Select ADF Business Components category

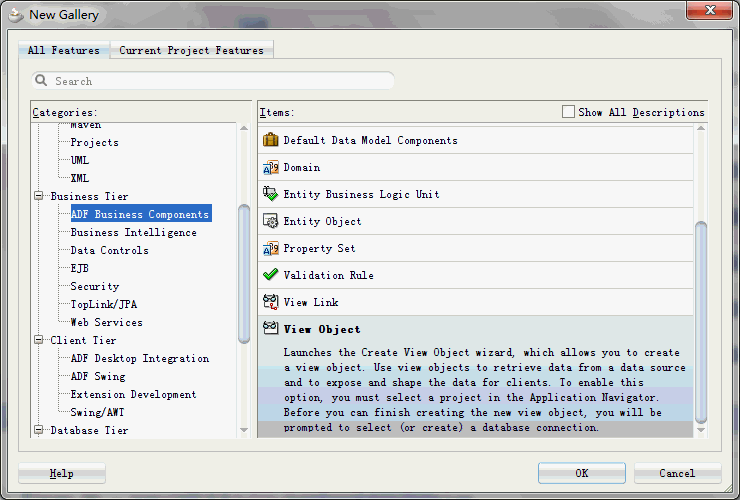pyautogui.click(x=141, y=213)
